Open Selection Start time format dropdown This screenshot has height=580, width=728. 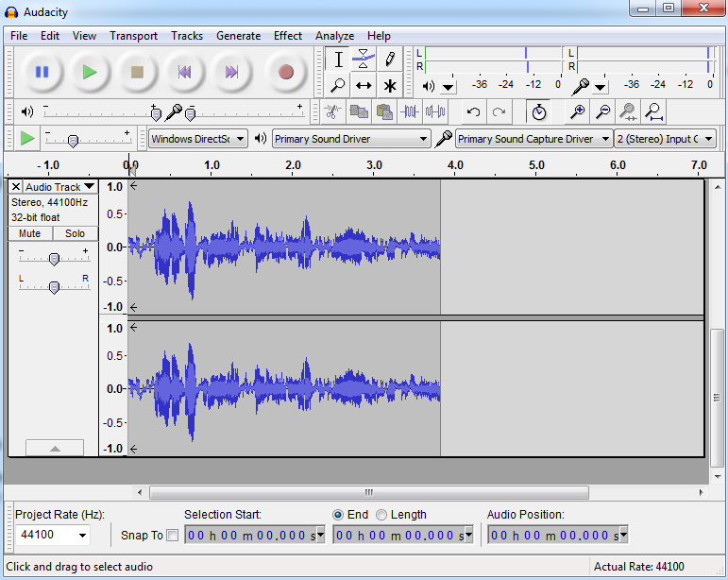[x=320, y=535]
